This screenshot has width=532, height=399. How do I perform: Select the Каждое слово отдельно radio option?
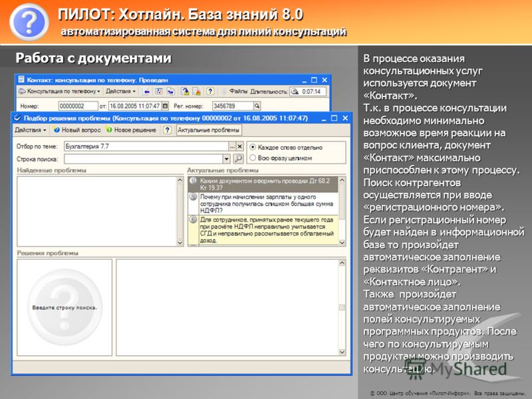click(253, 147)
